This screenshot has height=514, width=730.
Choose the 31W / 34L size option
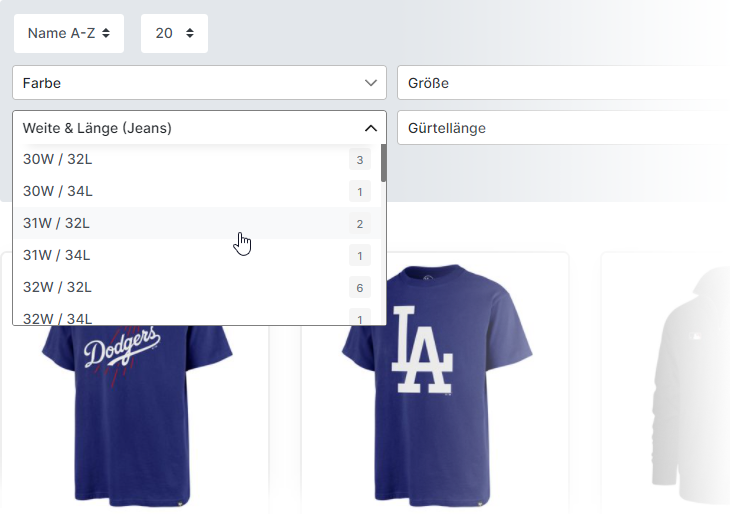197,256
